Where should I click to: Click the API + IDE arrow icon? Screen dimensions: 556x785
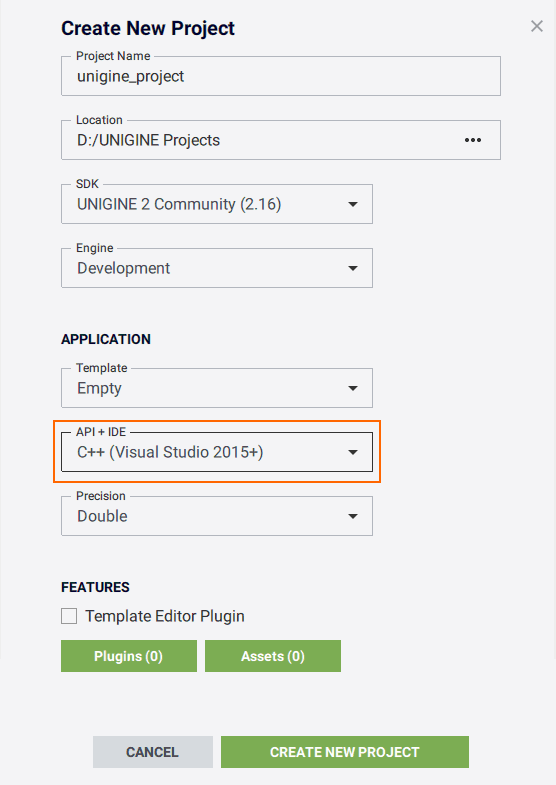[x=353, y=453]
